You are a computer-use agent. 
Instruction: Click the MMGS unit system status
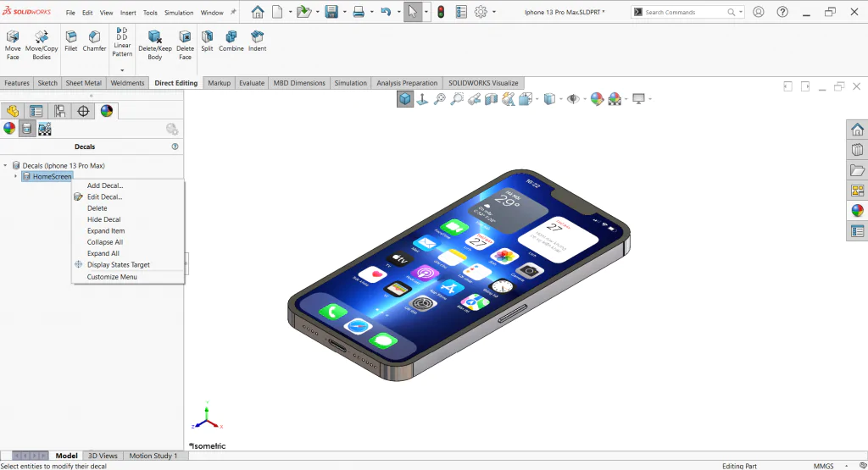824,466
